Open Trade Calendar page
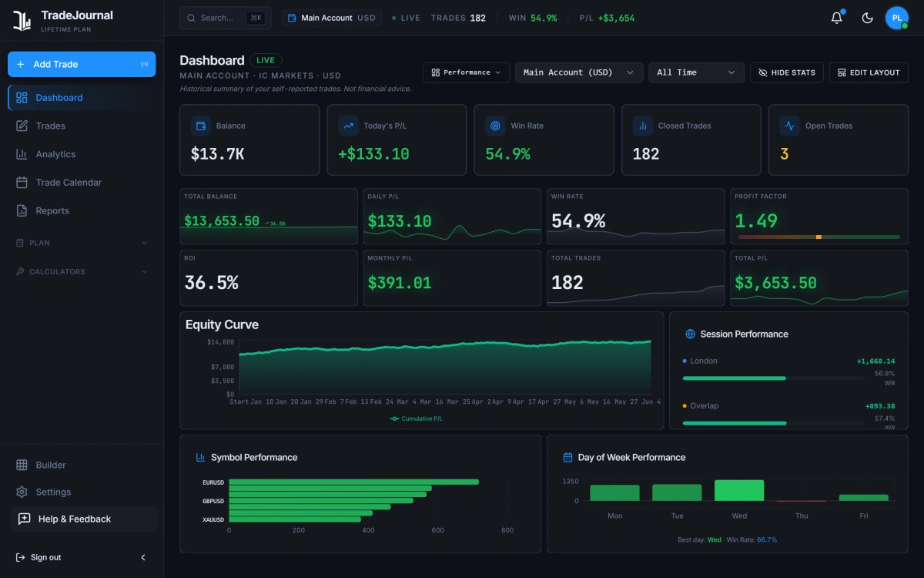This screenshot has height=578, width=924. (x=82, y=183)
